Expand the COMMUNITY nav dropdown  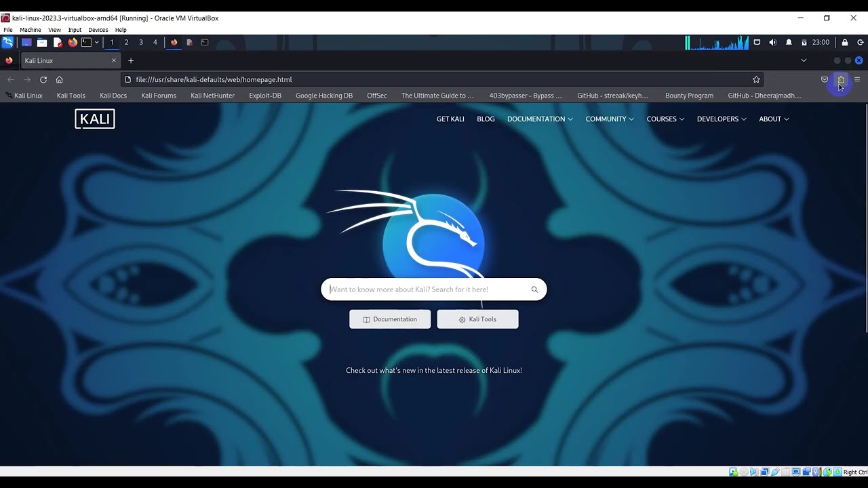(610, 119)
